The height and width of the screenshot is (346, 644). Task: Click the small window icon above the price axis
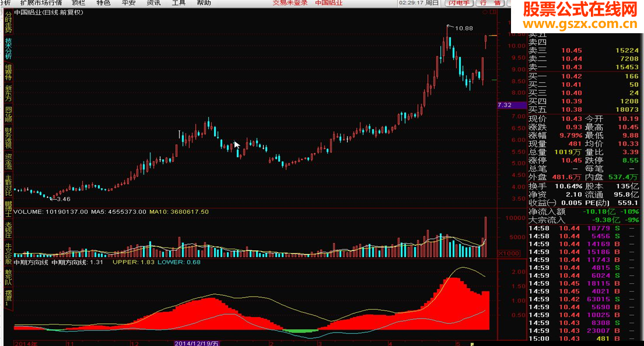click(x=494, y=12)
